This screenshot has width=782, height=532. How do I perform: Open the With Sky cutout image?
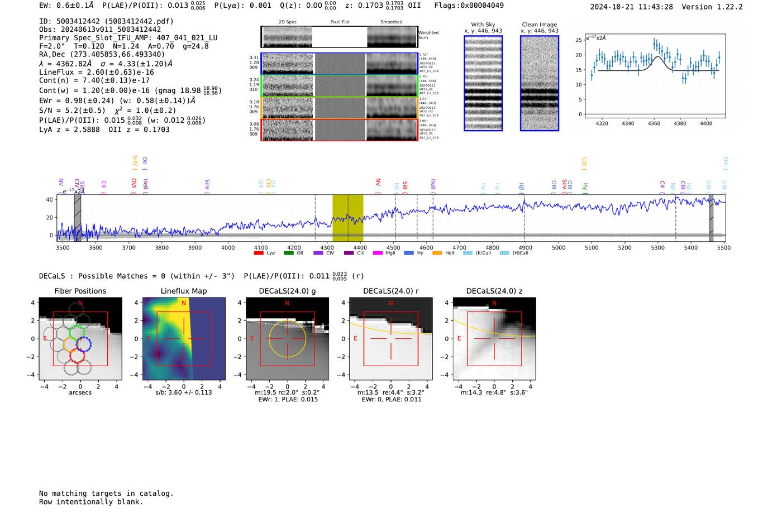[x=483, y=83]
